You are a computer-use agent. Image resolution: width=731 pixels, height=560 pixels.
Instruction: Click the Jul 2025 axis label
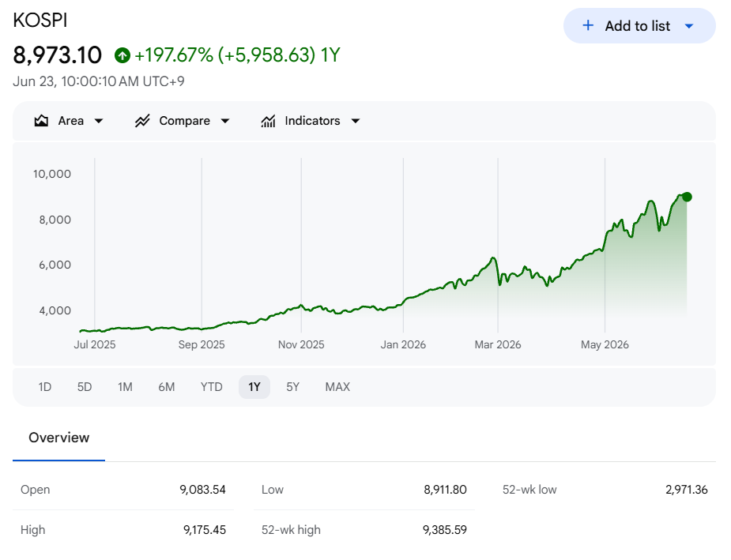(95, 344)
